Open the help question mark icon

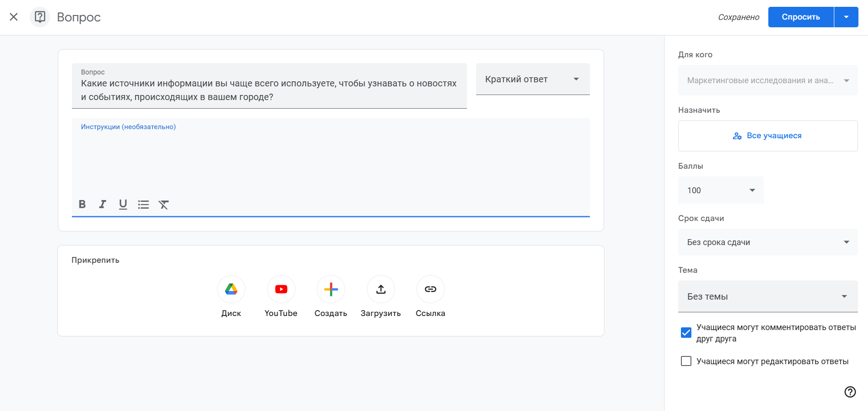click(849, 392)
